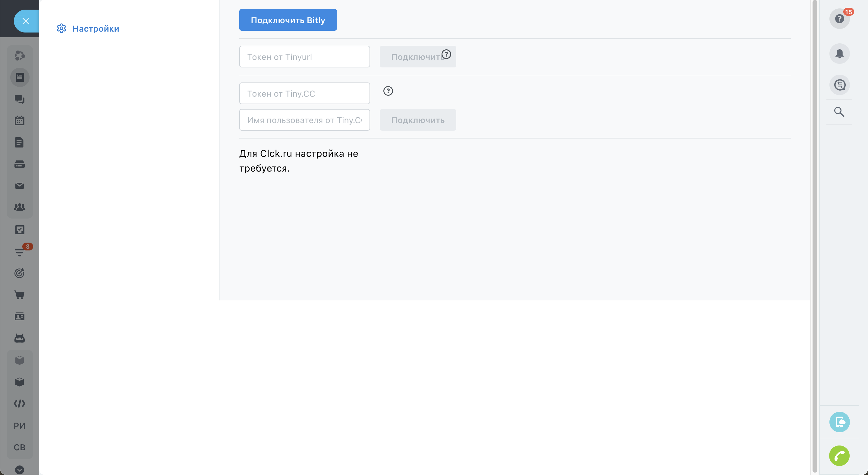
Task: Open the shopping cart icon in sidebar
Action: 20,295
